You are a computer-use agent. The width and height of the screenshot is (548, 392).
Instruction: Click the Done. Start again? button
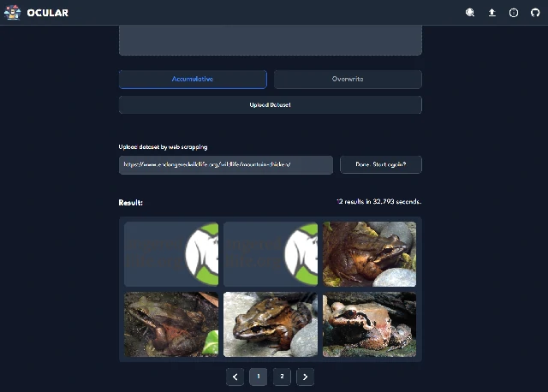point(380,164)
